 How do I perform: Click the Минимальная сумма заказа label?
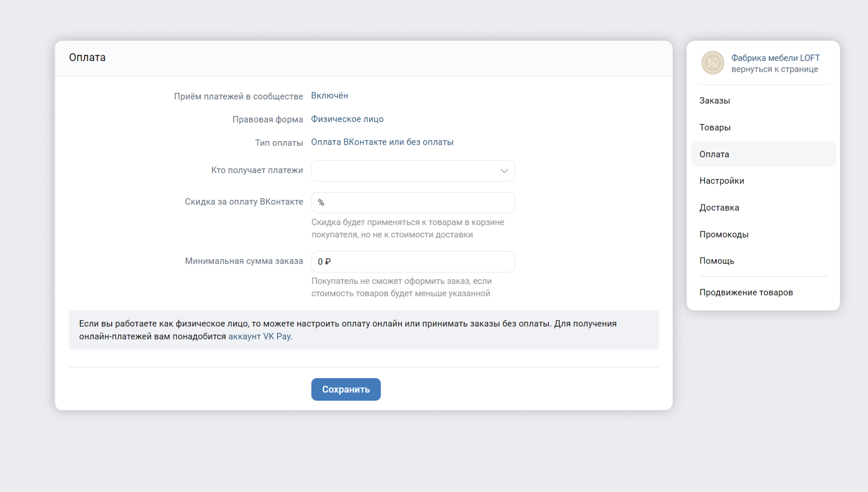(244, 261)
